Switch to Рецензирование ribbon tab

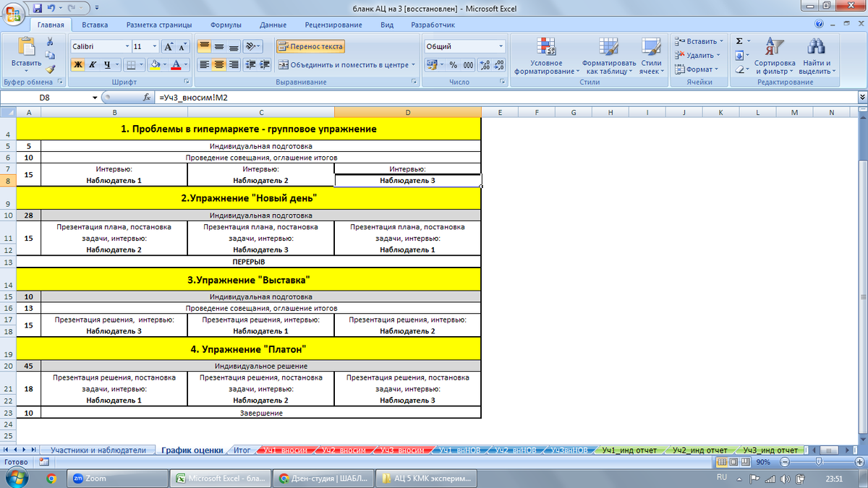333,25
